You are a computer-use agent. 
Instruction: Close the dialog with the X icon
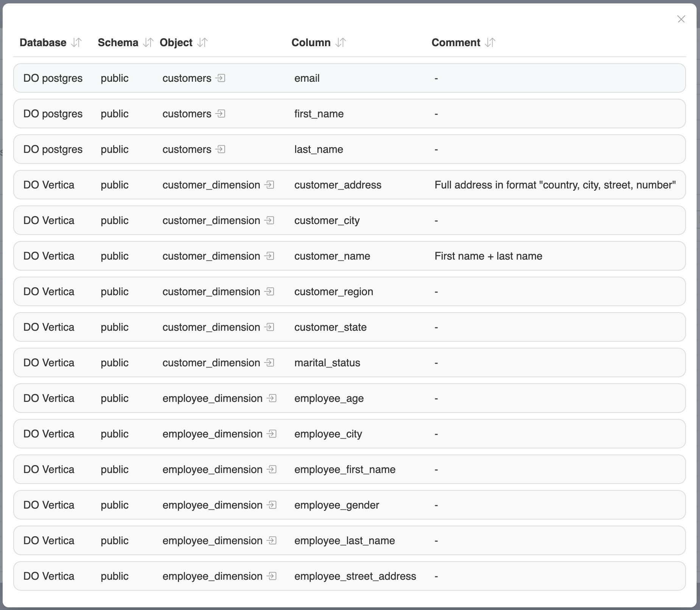[681, 19]
